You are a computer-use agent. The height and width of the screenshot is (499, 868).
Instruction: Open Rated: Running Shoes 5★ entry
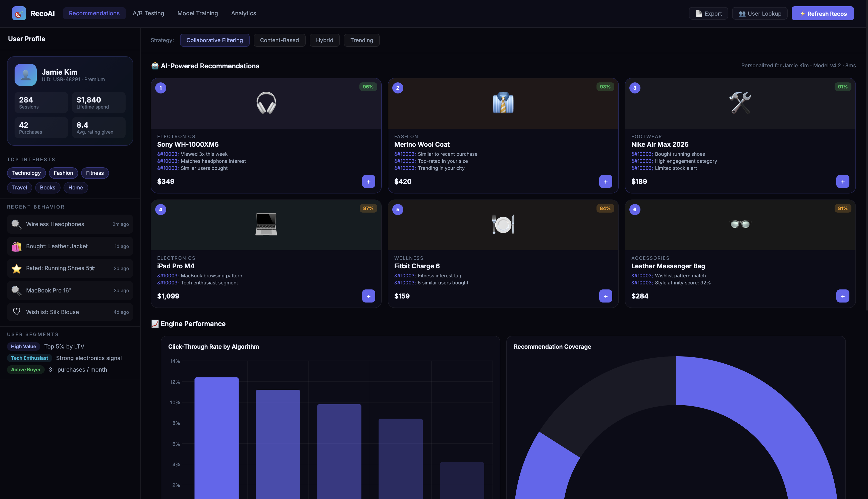pyautogui.click(x=70, y=268)
